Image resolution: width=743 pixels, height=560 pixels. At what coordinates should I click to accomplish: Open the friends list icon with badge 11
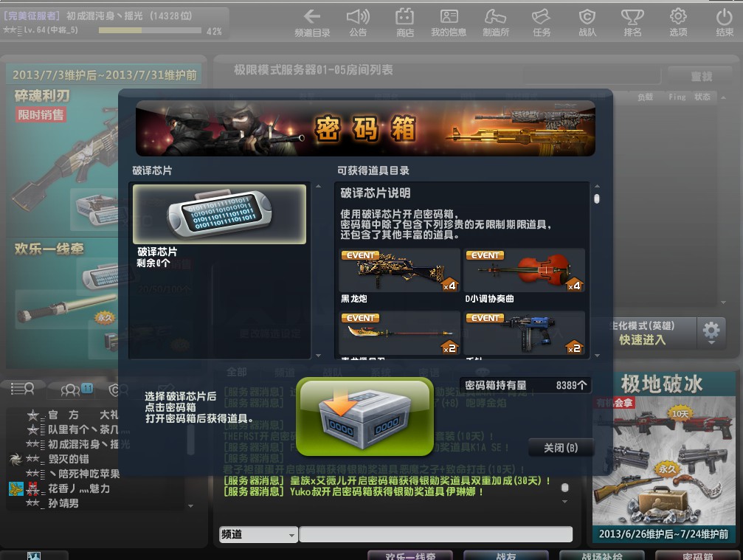[x=76, y=390]
